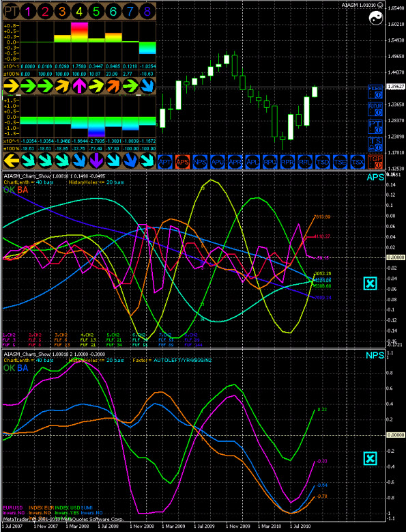Click the current price 1.39627 label
This screenshot has height=532, width=406.
click(396, 87)
